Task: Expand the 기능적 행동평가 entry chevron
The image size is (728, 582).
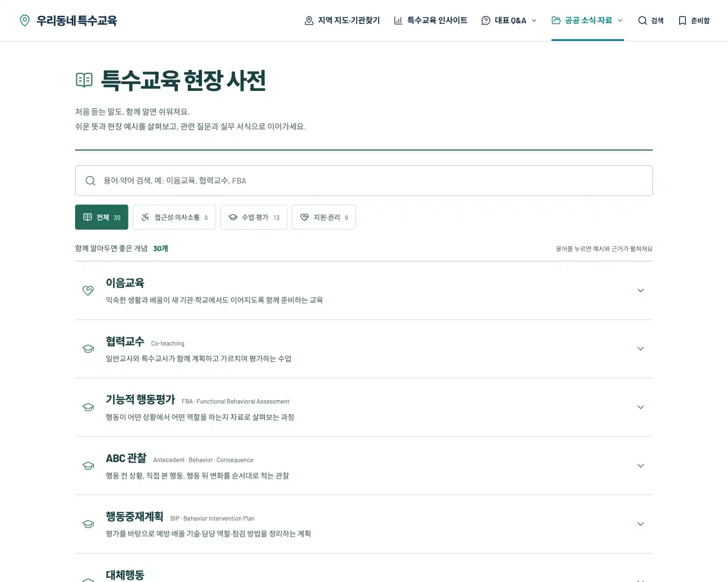Action: click(640, 408)
